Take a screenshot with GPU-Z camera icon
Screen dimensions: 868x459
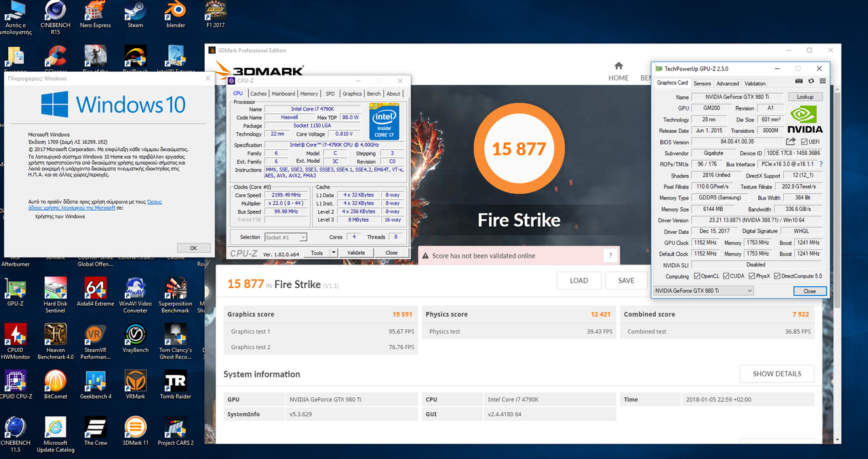[799, 81]
